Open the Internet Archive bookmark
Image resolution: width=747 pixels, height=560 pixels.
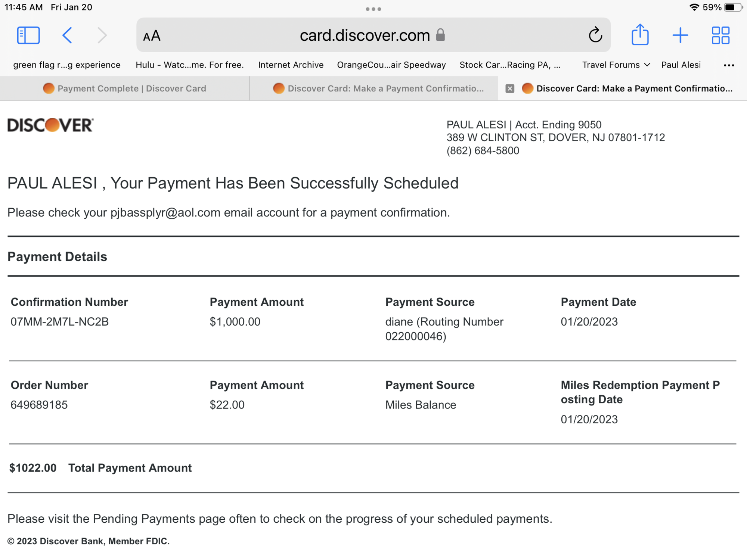point(291,65)
